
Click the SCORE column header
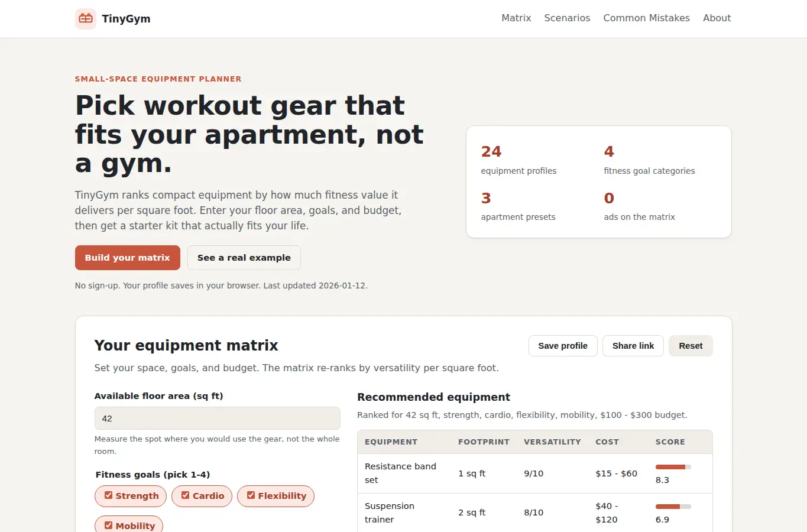(x=670, y=442)
